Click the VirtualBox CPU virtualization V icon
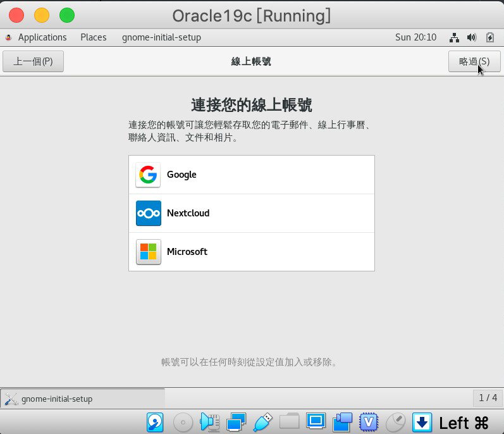The width and height of the screenshot is (504, 434). pos(369,422)
